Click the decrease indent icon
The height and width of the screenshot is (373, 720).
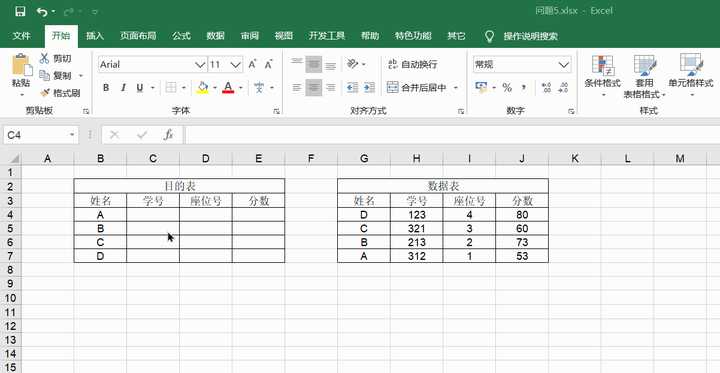tap(352, 87)
